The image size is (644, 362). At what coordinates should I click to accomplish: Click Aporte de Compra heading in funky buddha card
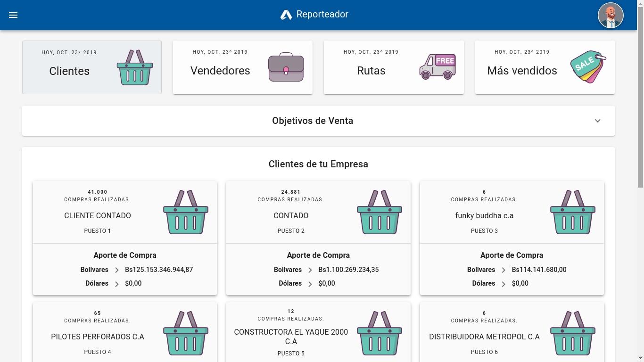(512, 255)
